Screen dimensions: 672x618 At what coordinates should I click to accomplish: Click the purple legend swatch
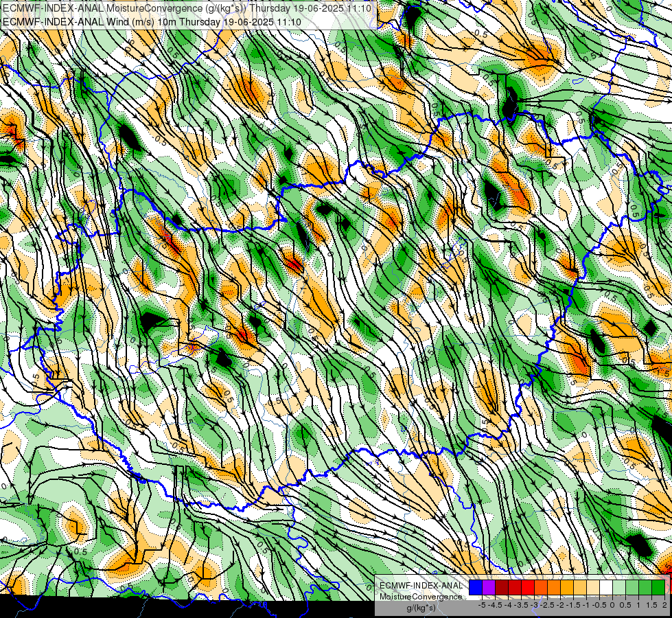pos(489,587)
